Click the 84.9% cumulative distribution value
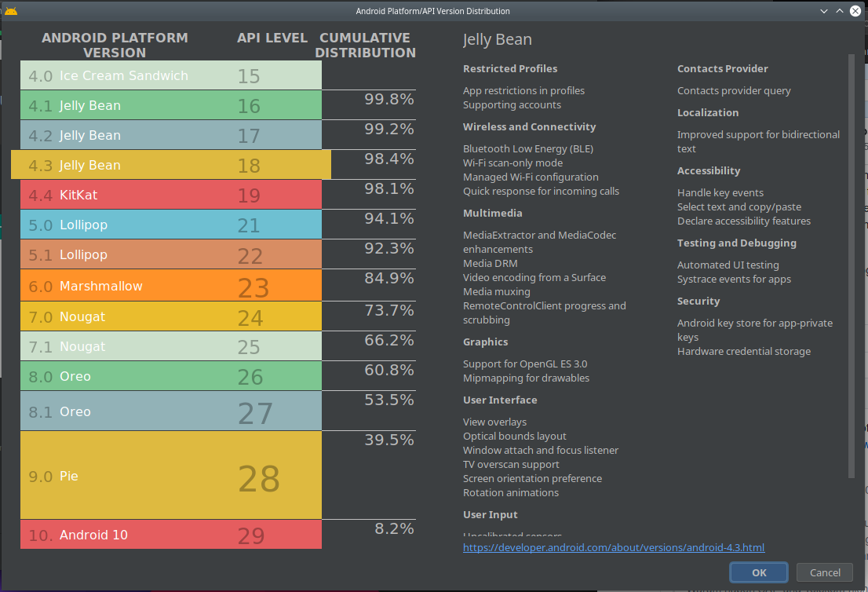This screenshot has width=868, height=592. (389, 278)
